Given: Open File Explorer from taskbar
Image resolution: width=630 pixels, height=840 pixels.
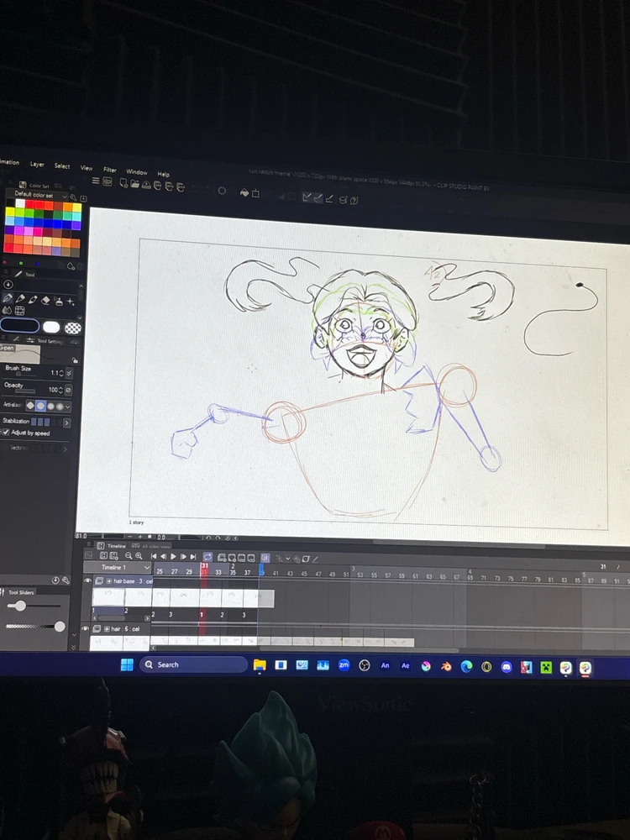Looking at the screenshot, I should click(260, 665).
